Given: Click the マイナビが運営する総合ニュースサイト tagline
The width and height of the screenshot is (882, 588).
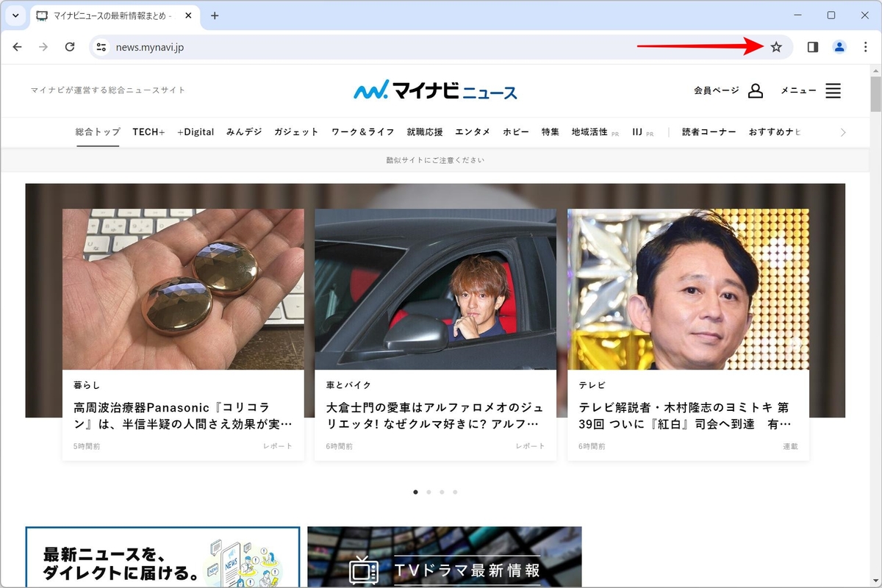Looking at the screenshot, I should click(x=108, y=90).
